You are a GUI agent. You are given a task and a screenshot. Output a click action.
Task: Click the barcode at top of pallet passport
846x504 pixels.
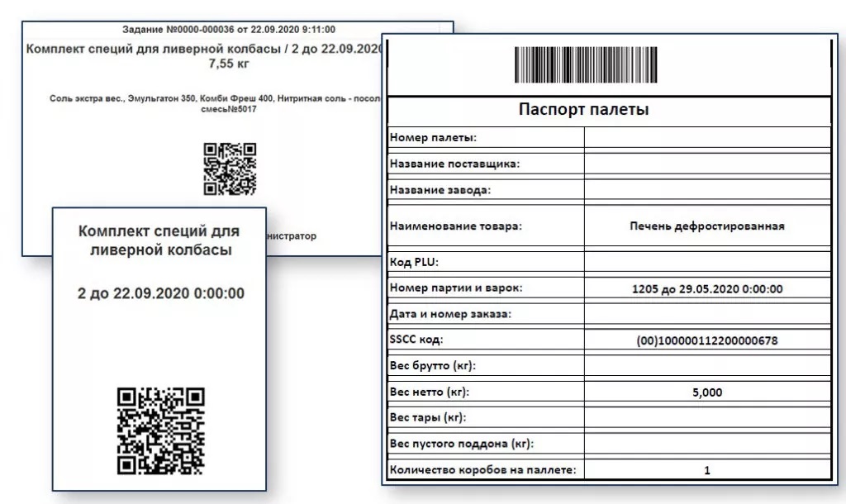pyautogui.click(x=586, y=65)
